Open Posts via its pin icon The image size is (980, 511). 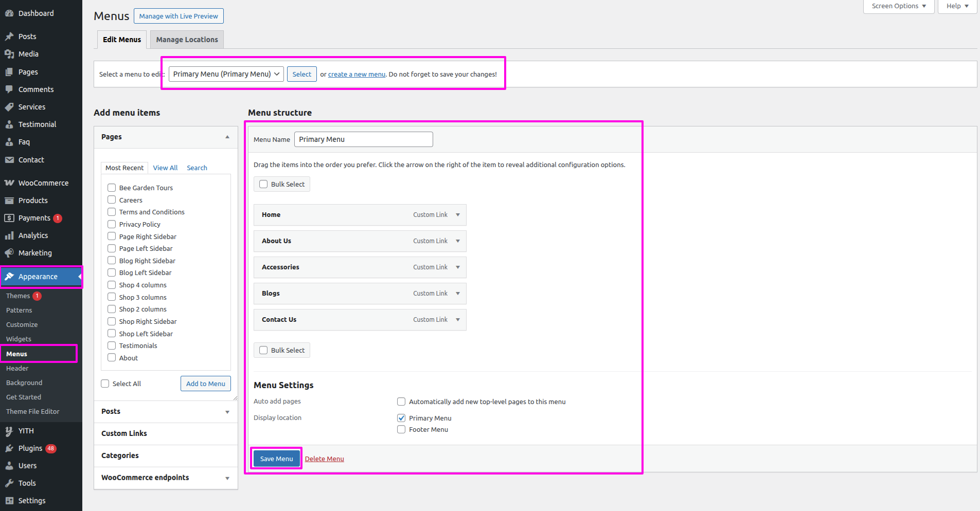(9, 36)
